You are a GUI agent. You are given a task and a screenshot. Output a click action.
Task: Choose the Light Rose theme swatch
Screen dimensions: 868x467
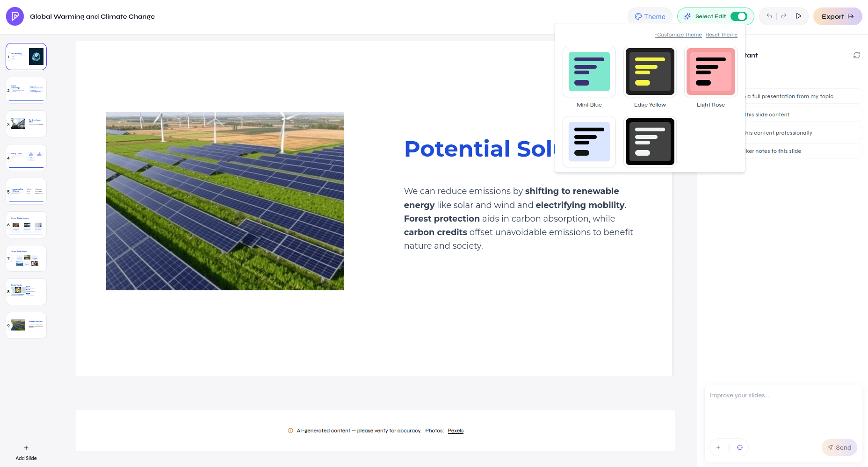click(x=711, y=72)
